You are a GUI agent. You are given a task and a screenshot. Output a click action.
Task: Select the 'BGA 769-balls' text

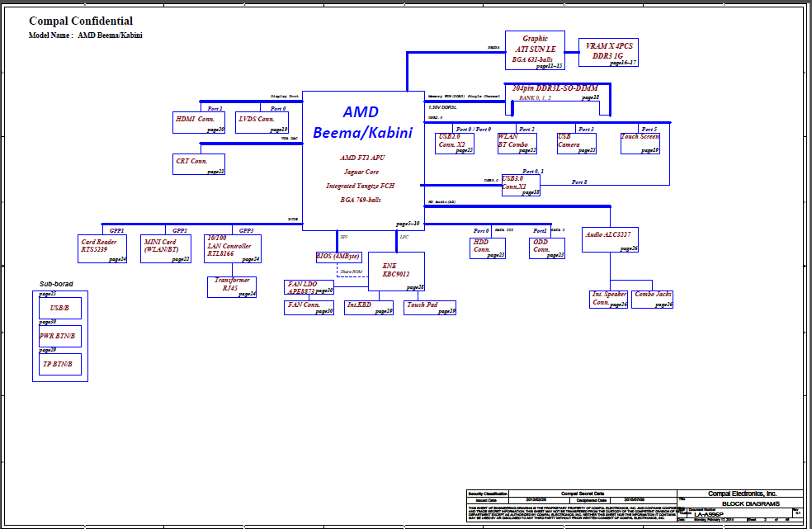[x=361, y=200]
